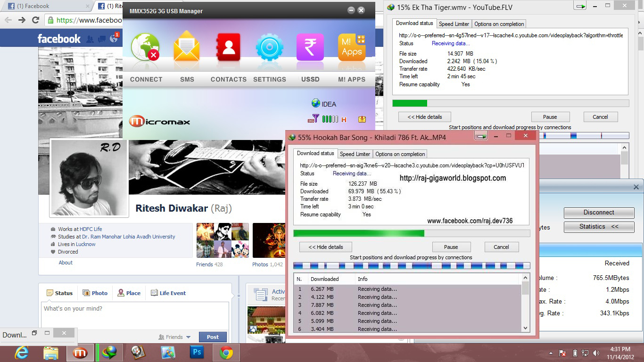
Task: Click the volume speaker tray icon
Action: 597,353
